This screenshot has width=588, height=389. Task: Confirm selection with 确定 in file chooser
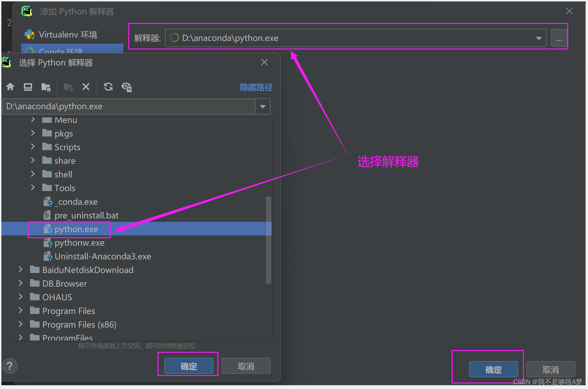[189, 366]
